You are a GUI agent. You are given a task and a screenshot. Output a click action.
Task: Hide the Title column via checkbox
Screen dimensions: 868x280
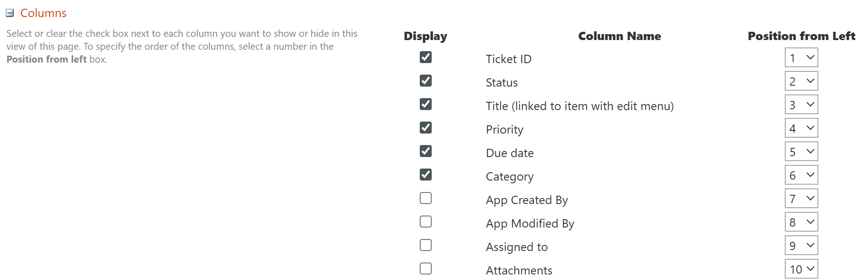pyautogui.click(x=426, y=104)
